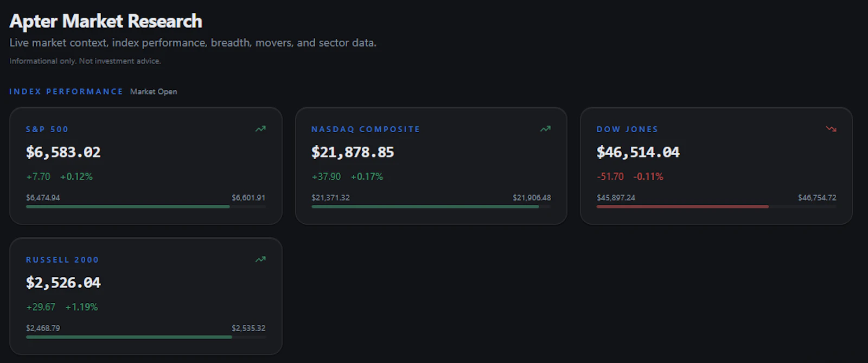Click the +7.70 point change value
868x363 pixels.
(x=38, y=177)
